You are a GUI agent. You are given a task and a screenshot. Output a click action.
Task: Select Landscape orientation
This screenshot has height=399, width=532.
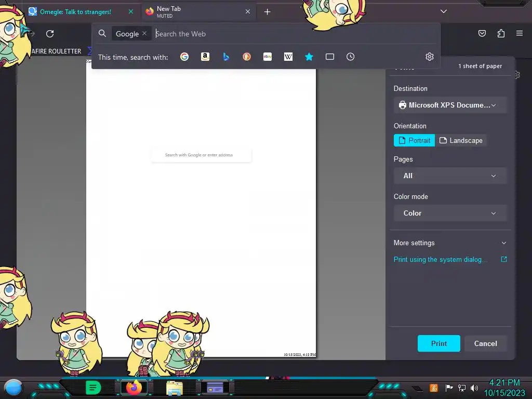(461, 140)
